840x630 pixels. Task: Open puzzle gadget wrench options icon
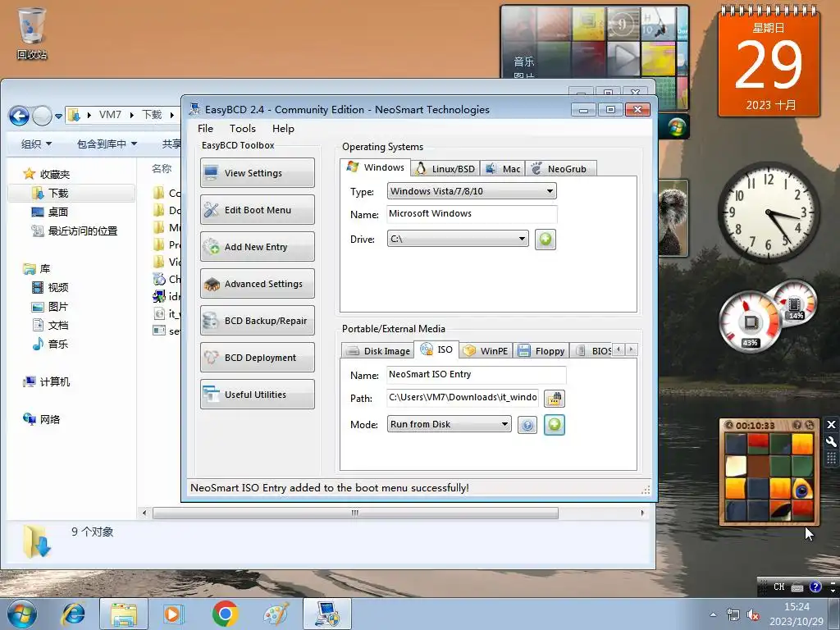coord(831,442)
